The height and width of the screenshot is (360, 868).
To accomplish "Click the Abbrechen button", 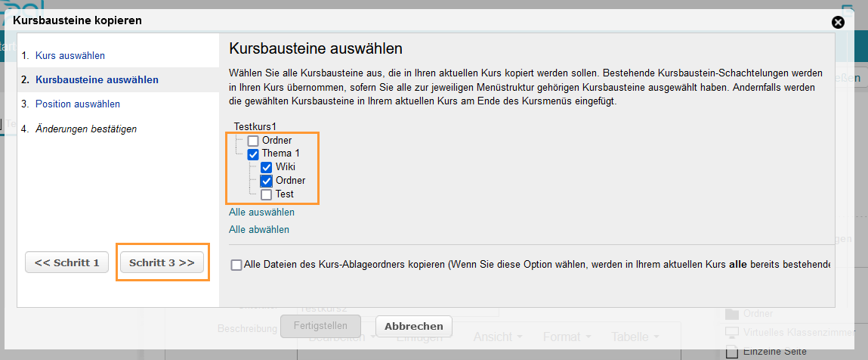I will 413,327.
